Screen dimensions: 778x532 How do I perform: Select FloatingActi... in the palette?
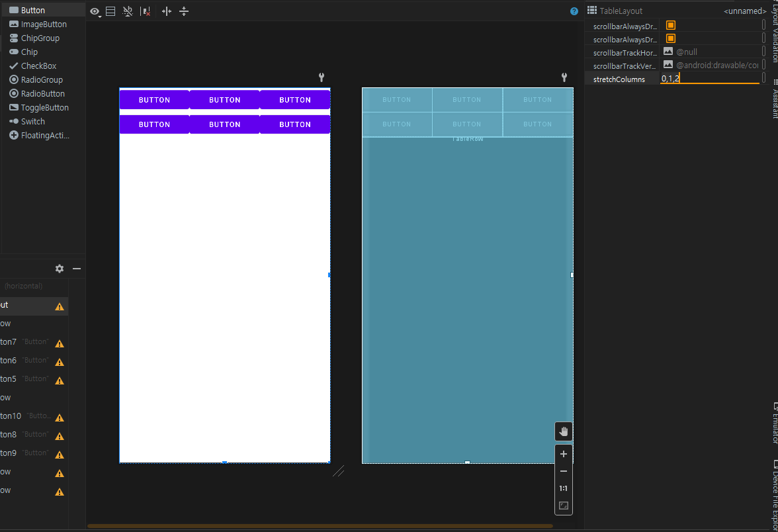click(43, 135)
